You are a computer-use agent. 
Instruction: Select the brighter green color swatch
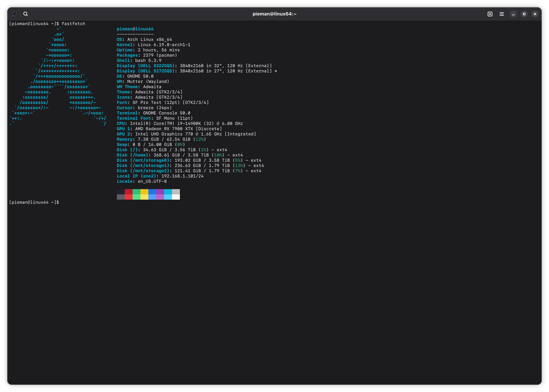point(136,197)
